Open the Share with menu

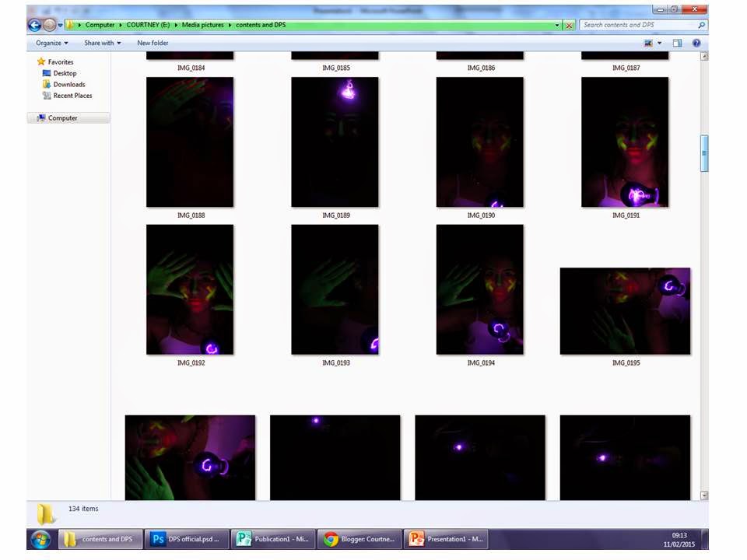(103, 43)
